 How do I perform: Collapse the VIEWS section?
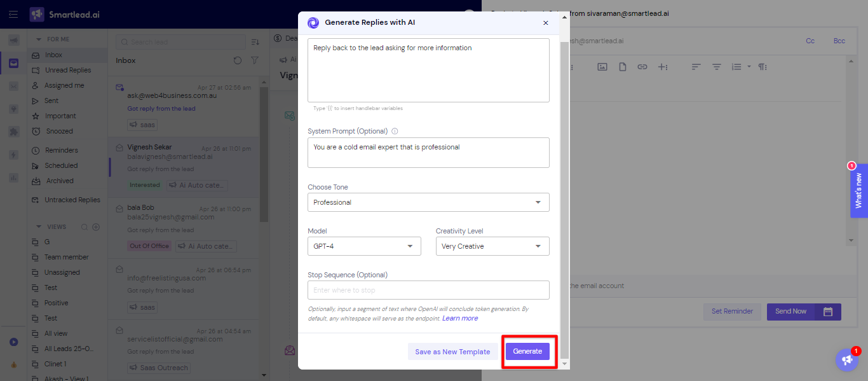coord(39,227)
